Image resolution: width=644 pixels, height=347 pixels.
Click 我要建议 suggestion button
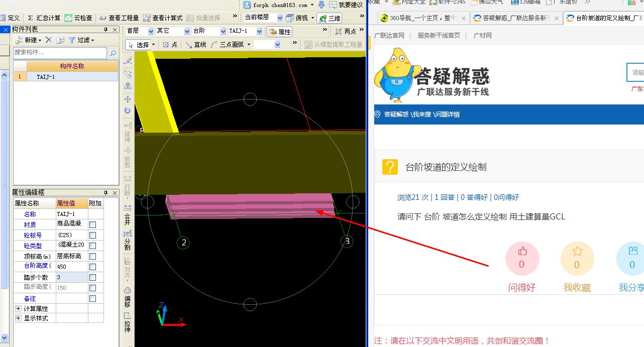[346, 5]
